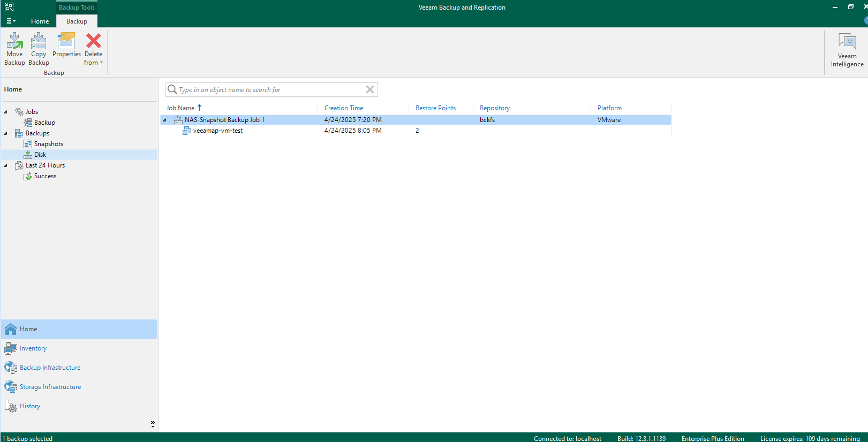
Task: Click the Backup Infrastructure view icon
Action: coord(11,368)
